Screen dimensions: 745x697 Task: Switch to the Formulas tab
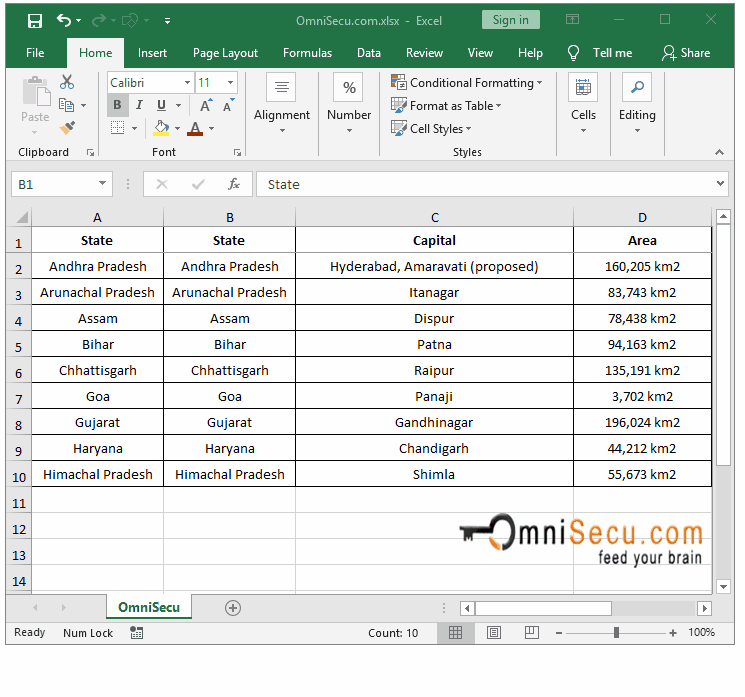[x=307, y=53]
